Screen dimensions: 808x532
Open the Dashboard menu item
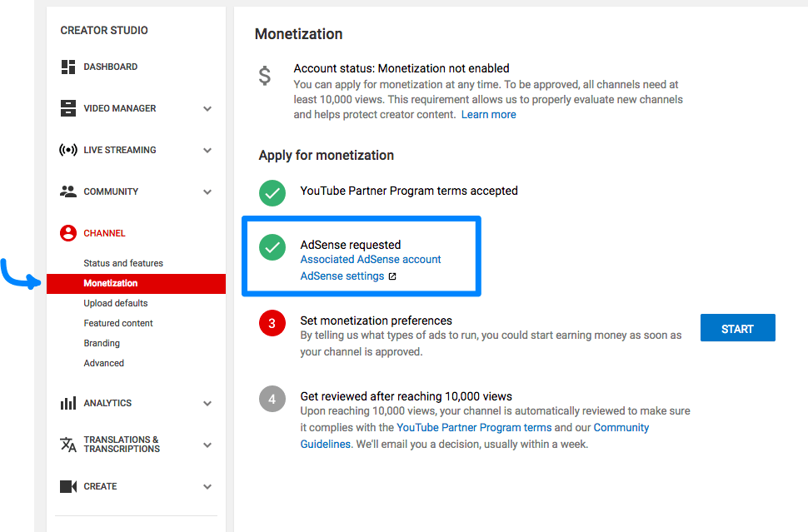[110, 67]
